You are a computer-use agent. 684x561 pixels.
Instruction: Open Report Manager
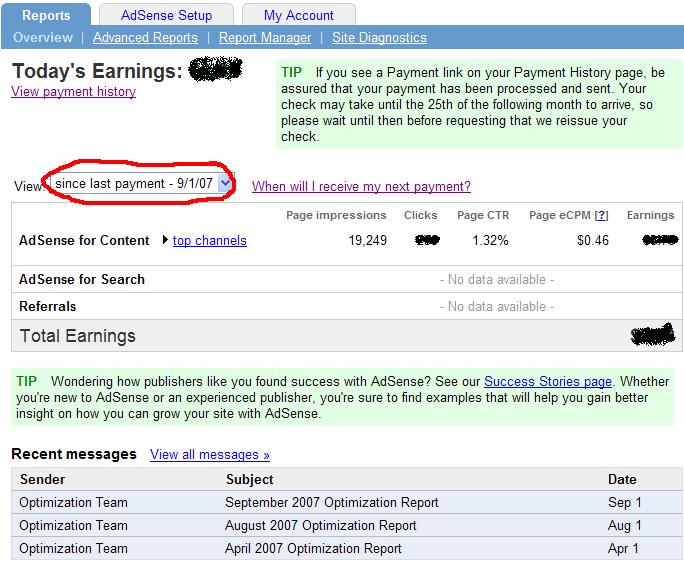point(265,38)
